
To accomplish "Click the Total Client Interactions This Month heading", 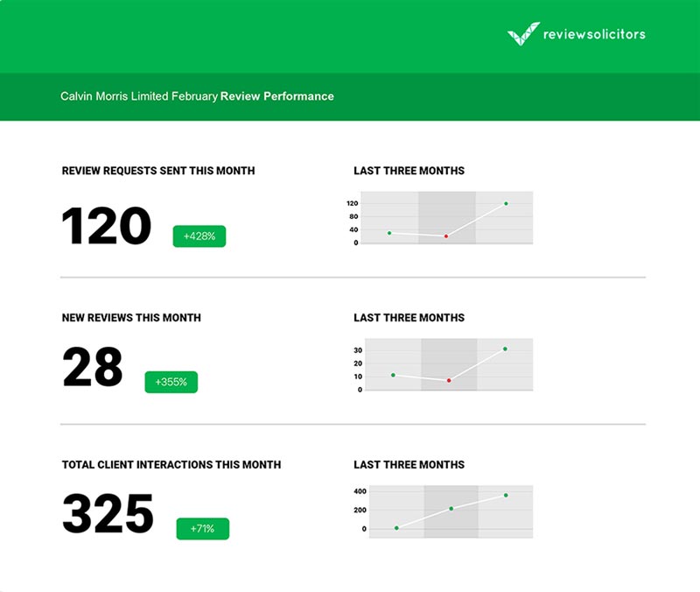I will (x=171, y=464).
